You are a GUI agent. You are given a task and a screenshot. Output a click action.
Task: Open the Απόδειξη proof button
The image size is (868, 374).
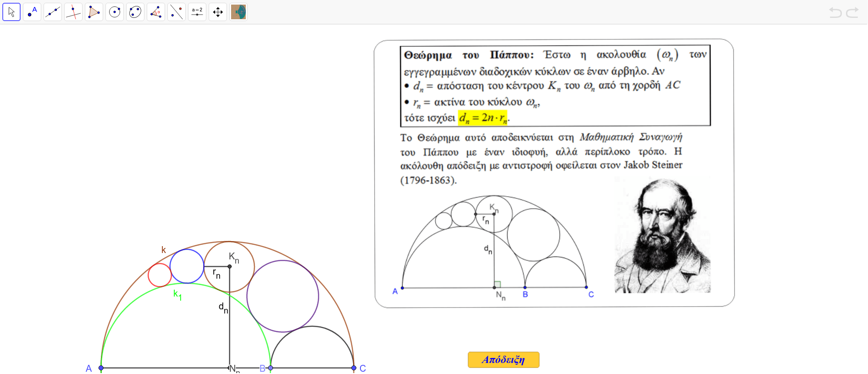coord(503,360)
